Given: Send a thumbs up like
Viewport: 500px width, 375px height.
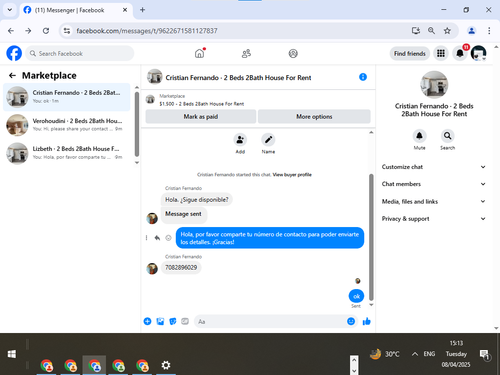Looking at the screenshot, I should [367, 321].
